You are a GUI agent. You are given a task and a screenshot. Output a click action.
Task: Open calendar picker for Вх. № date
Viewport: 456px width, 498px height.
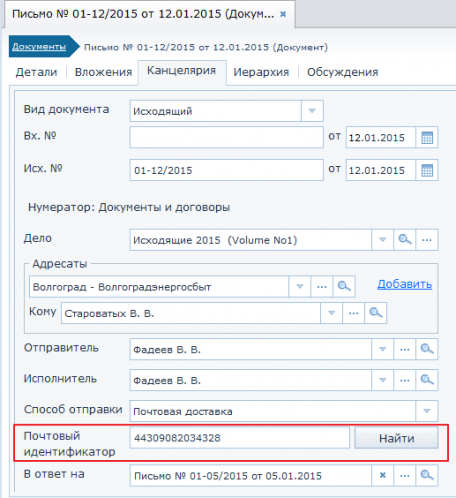coord(427,137)
